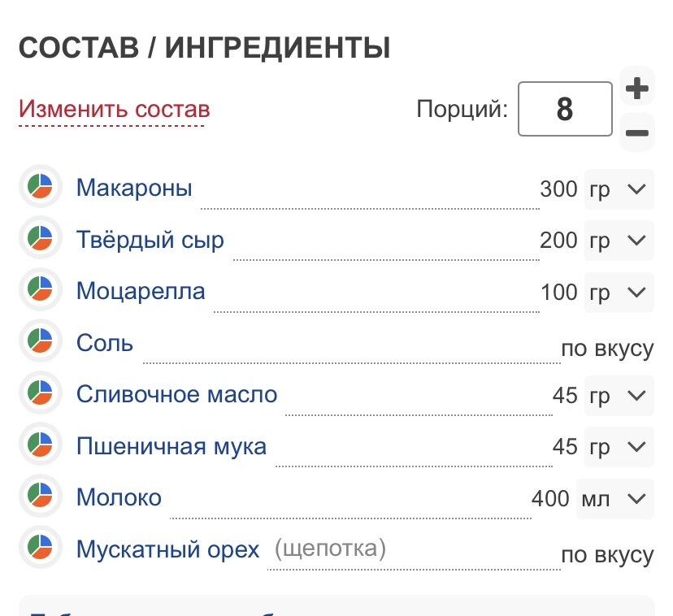The image size is (673, 616).
Task: Open the unit dropdown for Твёрдый сыр
Action: pyautogui.click(x=619, y=241)
